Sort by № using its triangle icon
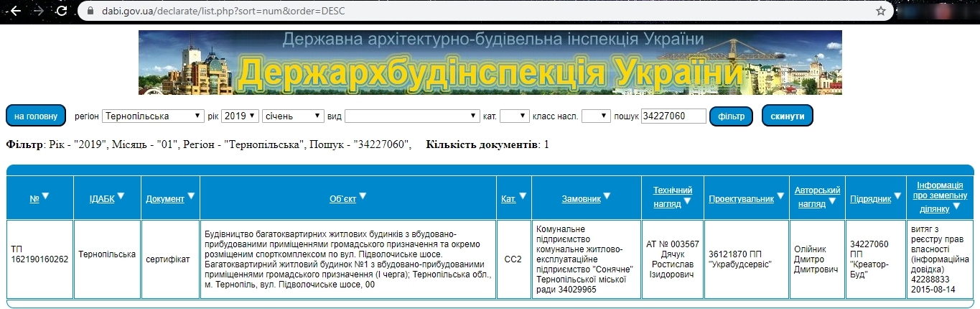The image size is (980, 309). 45,195
